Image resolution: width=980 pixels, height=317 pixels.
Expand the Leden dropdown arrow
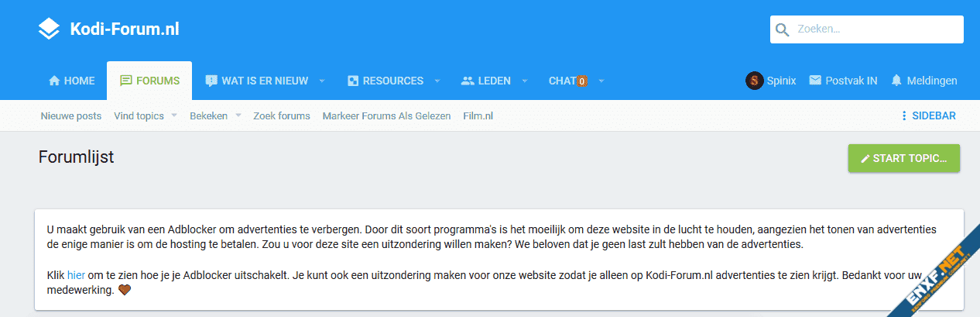[x=524, y=81]
